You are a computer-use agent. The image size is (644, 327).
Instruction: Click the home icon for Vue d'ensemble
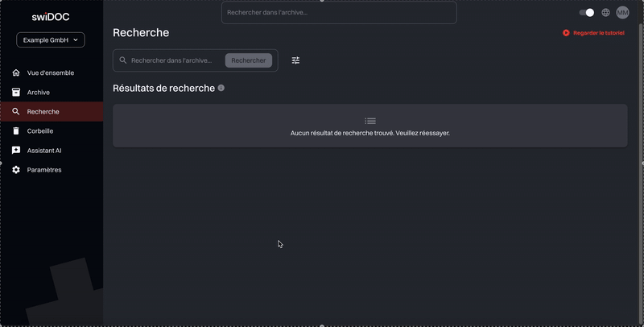pyautogui.click(x=16, y=72)
